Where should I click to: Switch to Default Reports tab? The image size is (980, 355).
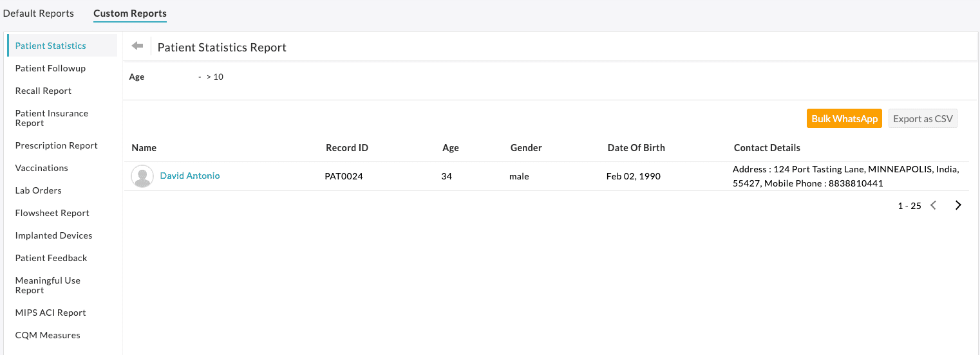pos(39,14)
